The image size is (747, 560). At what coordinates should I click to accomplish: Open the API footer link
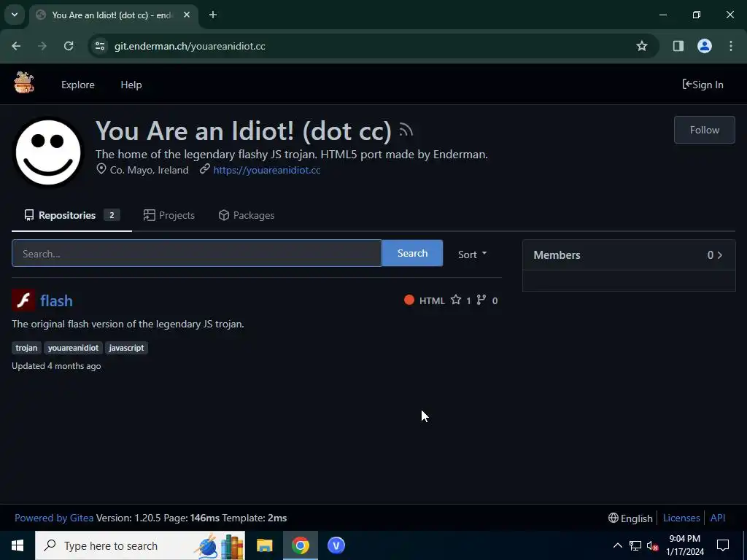(x=718, y=518)
